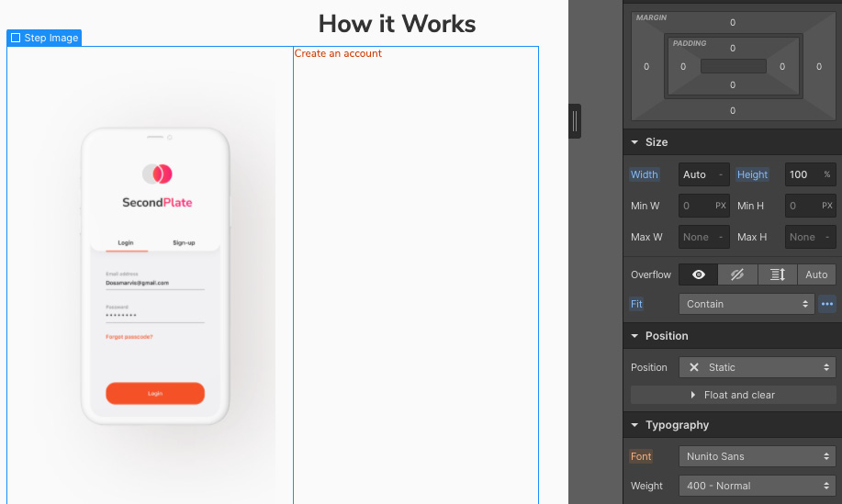Open the Fit dropdown set to Contain
Screen dimensions: 842x504
[x=747, y=304]
